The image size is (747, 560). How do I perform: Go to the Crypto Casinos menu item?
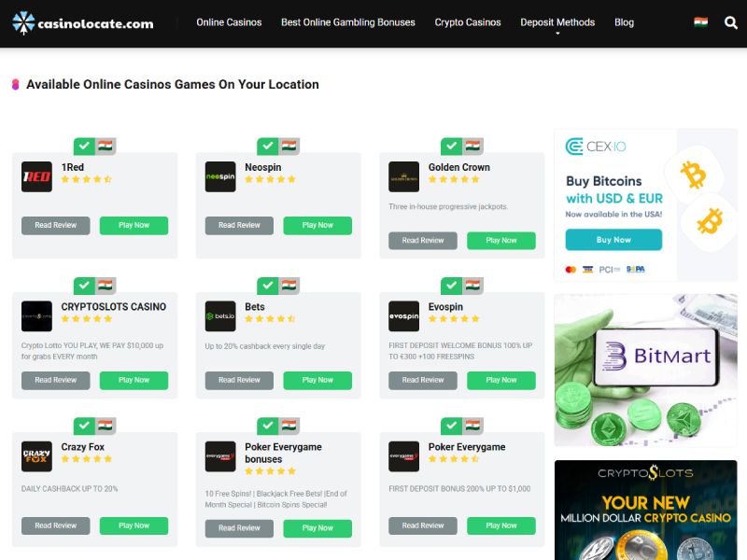(x=468, y=22)
